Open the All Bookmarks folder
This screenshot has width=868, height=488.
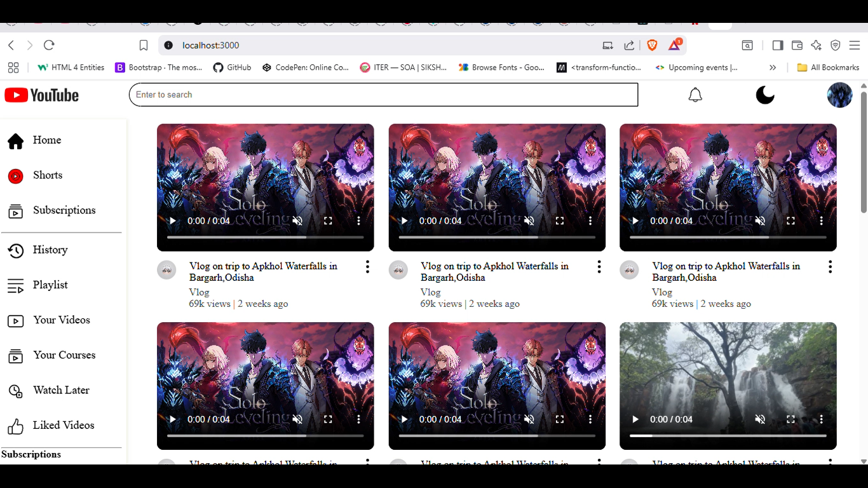(x=828, y=67)
